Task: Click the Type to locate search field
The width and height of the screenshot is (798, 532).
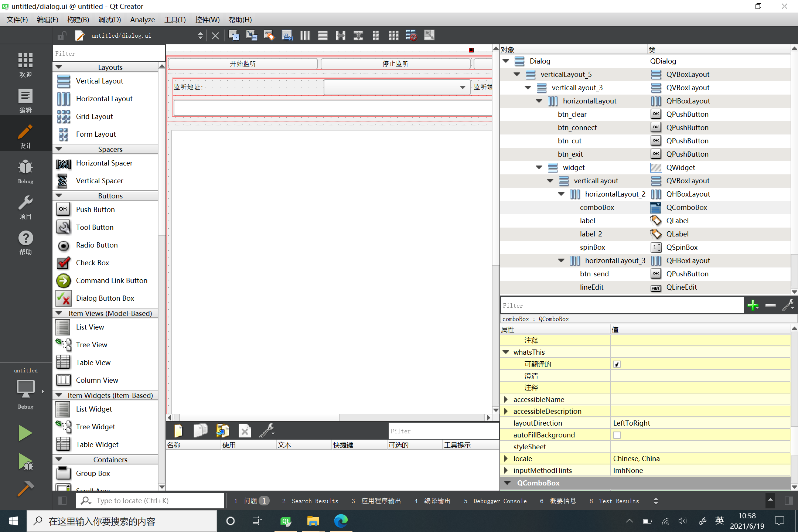Action: pos(155,501)
